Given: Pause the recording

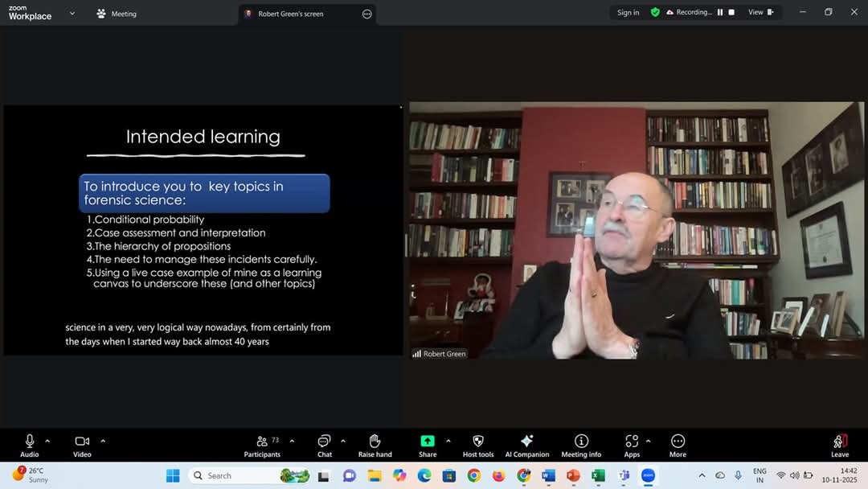Looking at the screenshot, I should [720, 13].
